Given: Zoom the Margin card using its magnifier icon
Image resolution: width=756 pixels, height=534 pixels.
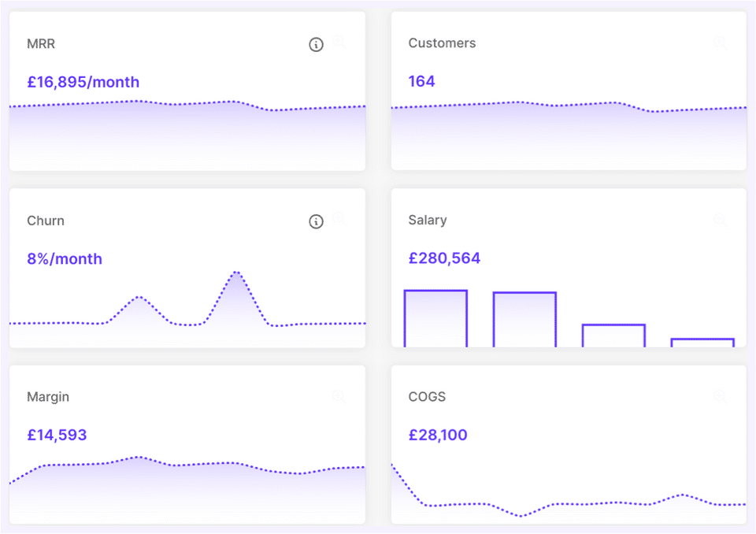Looking at the screenshot, I should tap(339, 396).
